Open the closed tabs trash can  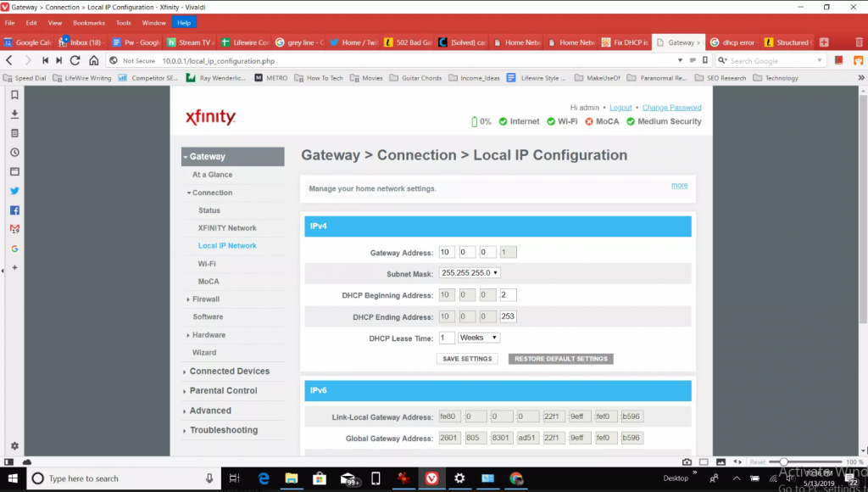(x=860, y=42)
